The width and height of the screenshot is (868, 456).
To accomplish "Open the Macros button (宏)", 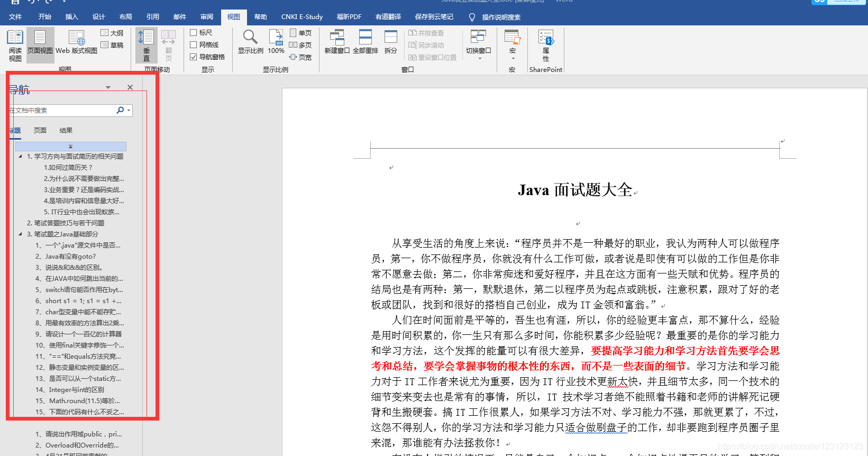I will click(x=512, y=44).
